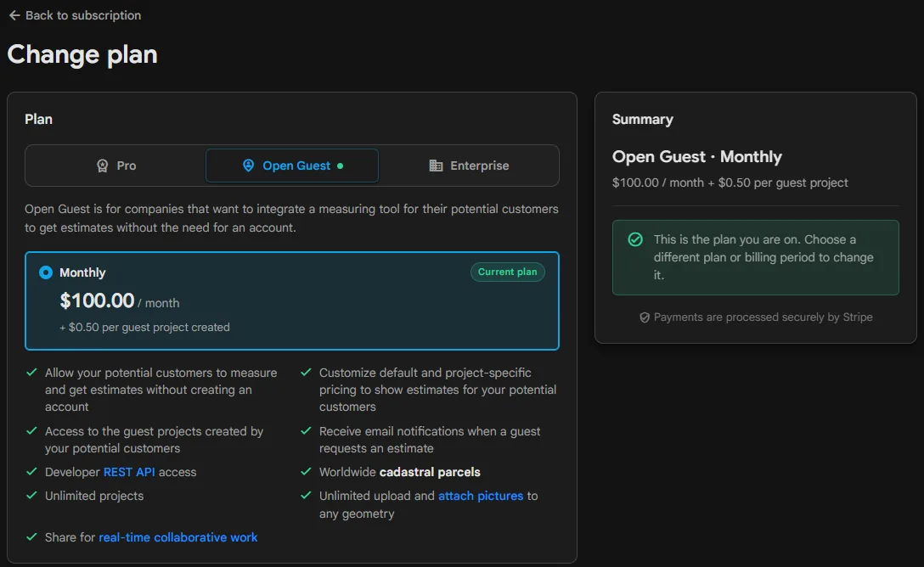Image resolution: width=924 pixels, height=567 pixels.
Task: Click the checkmark beside Unlimited projects
Action: tap(31, 496)
